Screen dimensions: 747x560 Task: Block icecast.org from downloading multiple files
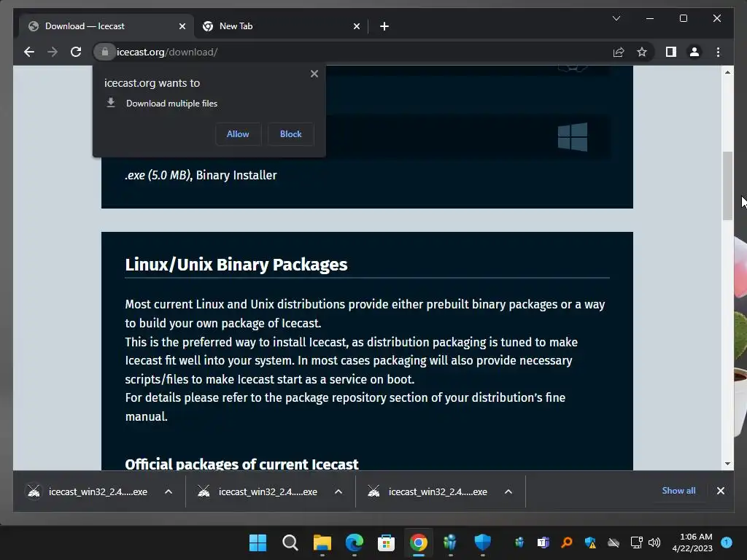coord(290,134)
